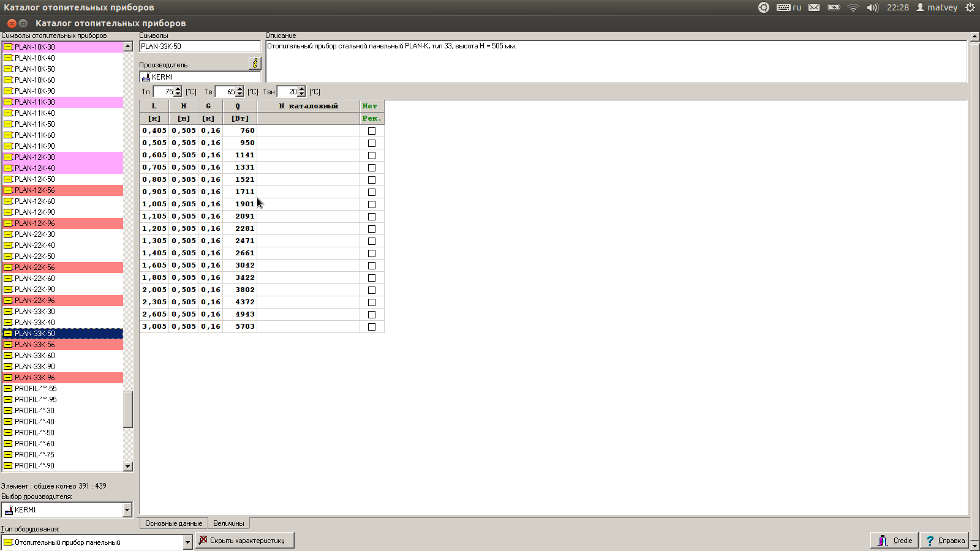This screenshot has height=551, width=980.
Task: Click the L column header
Action: coord(154,107)
